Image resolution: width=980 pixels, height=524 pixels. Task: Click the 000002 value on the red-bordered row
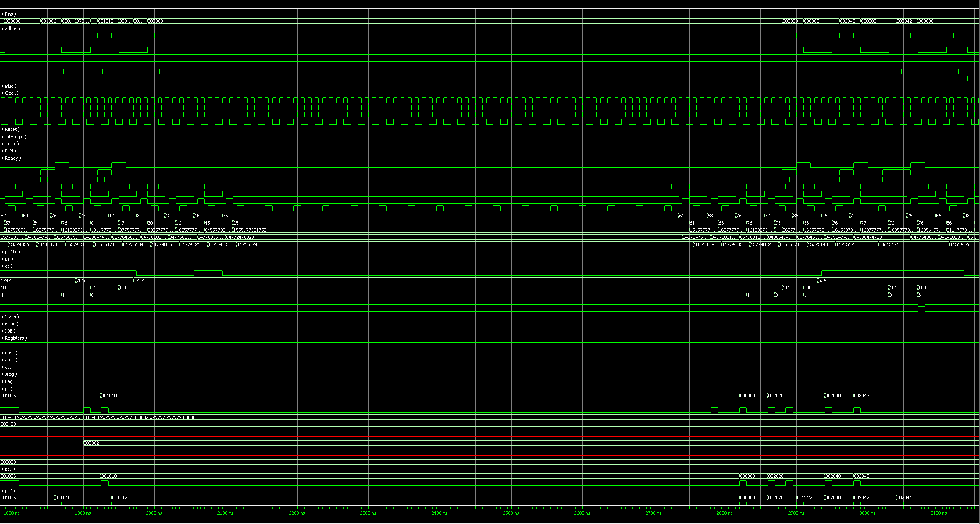coord(91,443)
